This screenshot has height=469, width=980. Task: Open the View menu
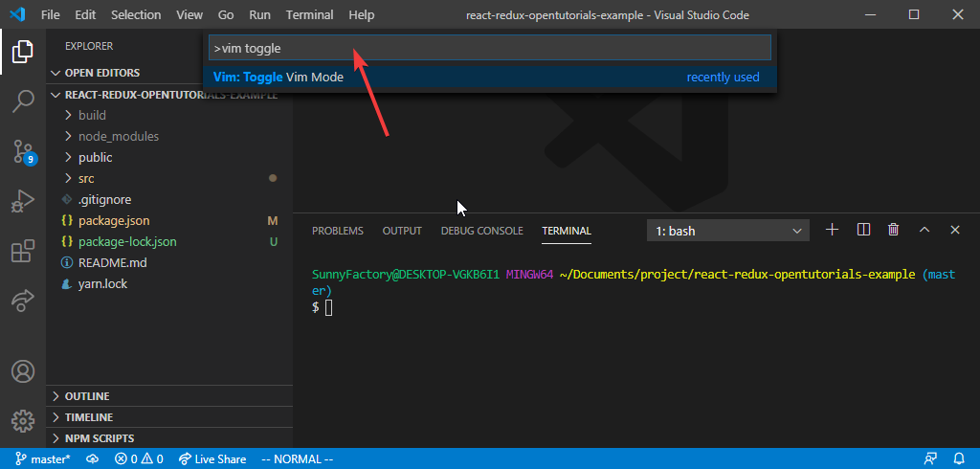pyautogui.click(x=189, y=14)
